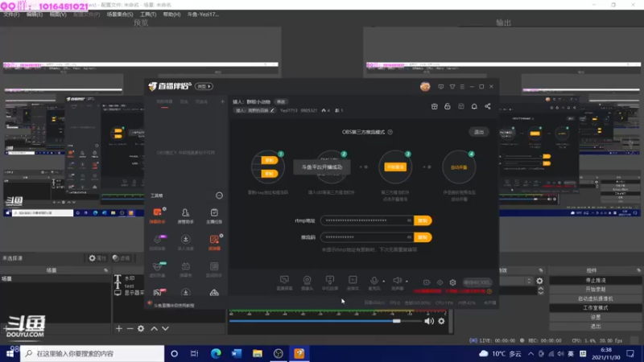
Task: Open the companion hamburger menu
Action: 462,87
